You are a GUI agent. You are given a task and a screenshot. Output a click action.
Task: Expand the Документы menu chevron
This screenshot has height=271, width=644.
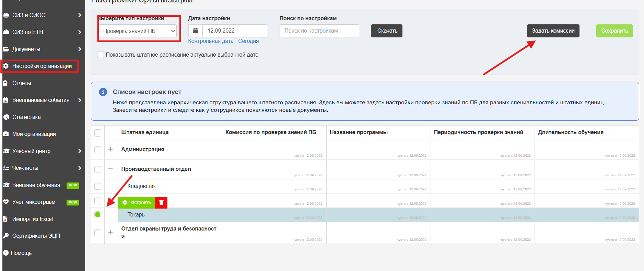(x=80, y=49)
